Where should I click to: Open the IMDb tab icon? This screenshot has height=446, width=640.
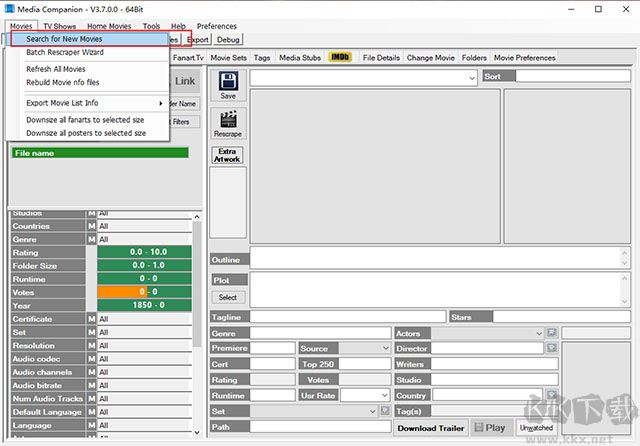340,58
